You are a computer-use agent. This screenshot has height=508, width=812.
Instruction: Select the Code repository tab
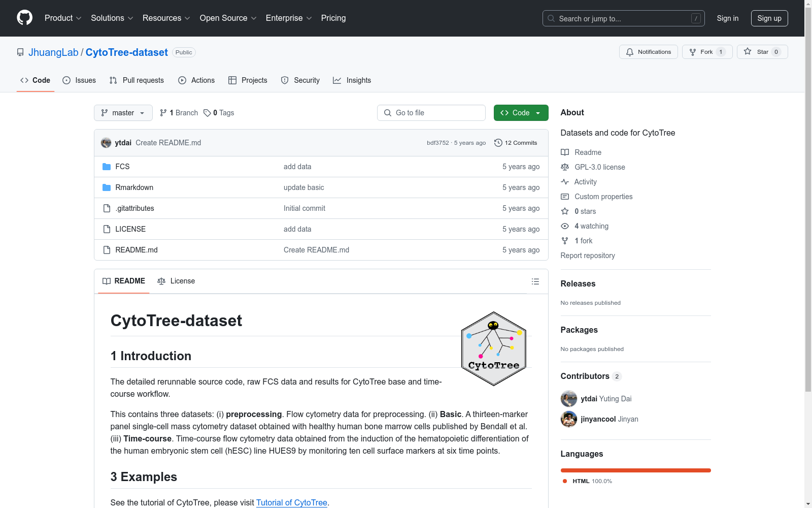(36, 80)
